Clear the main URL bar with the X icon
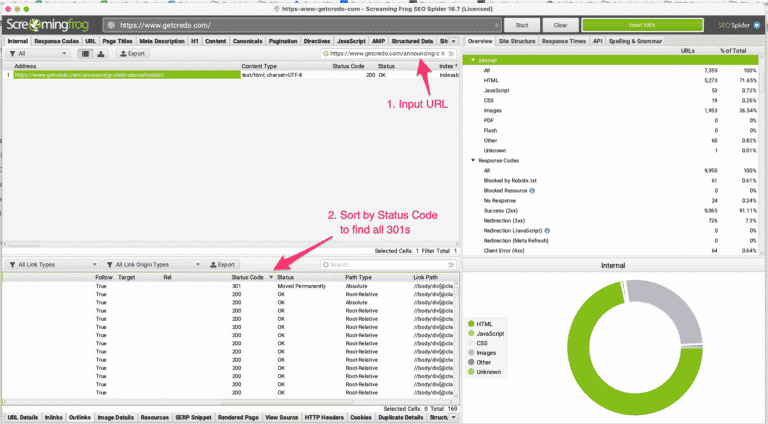This screenshot has height=424, width=768. [x=497, y=25]
